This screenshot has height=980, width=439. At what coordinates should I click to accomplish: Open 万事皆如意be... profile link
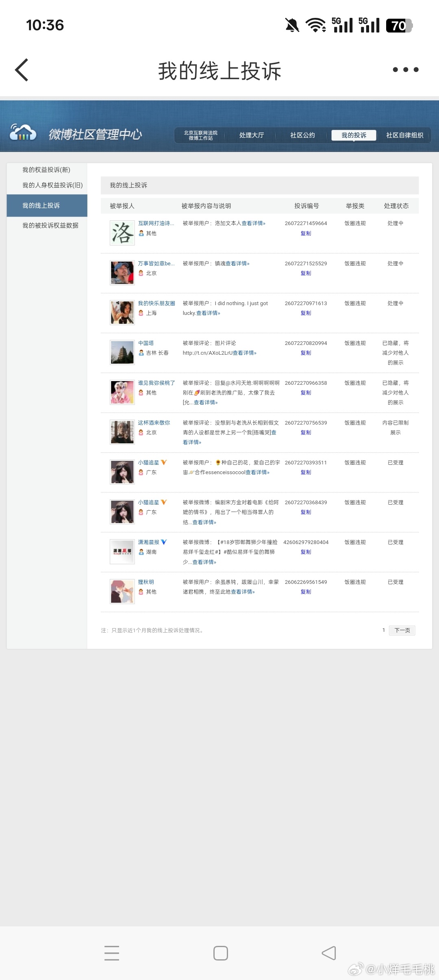pyautogui.click(x=156, y=263)
